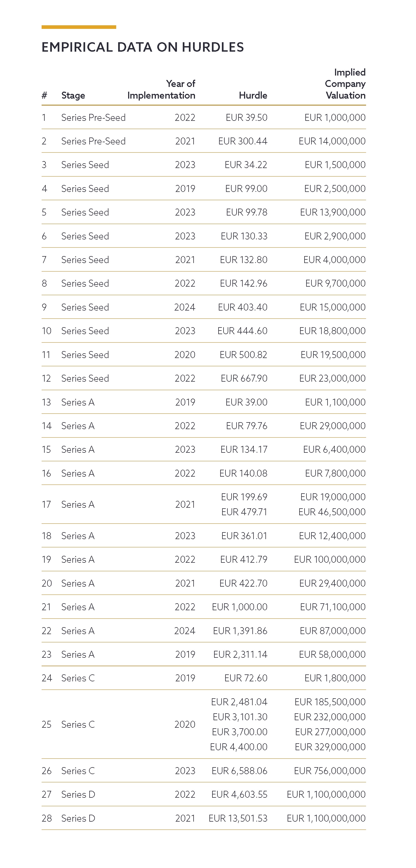The width and height of the screenshot is (416, 868).
Task: Select hurdle EUR 3,700.00 in row 25
Action: (x=239, y=732)
